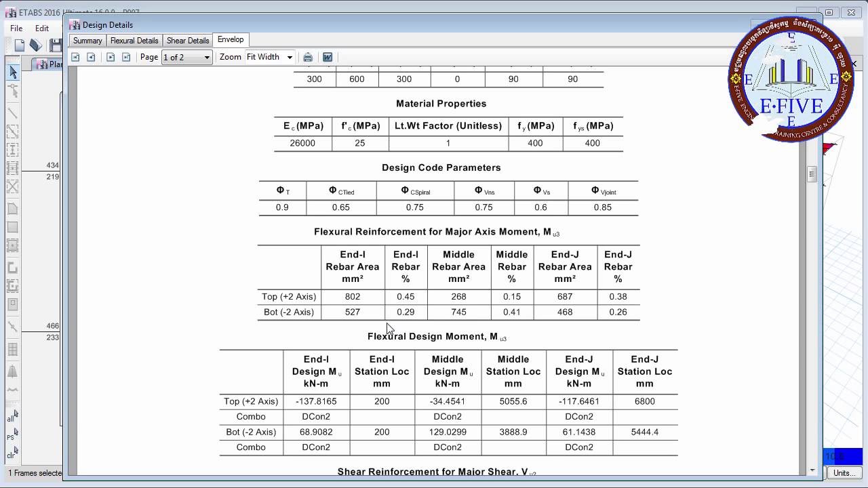Viewport: 868px width, 488px height.
Task: Open the File menu
Action: coord(16,28)
